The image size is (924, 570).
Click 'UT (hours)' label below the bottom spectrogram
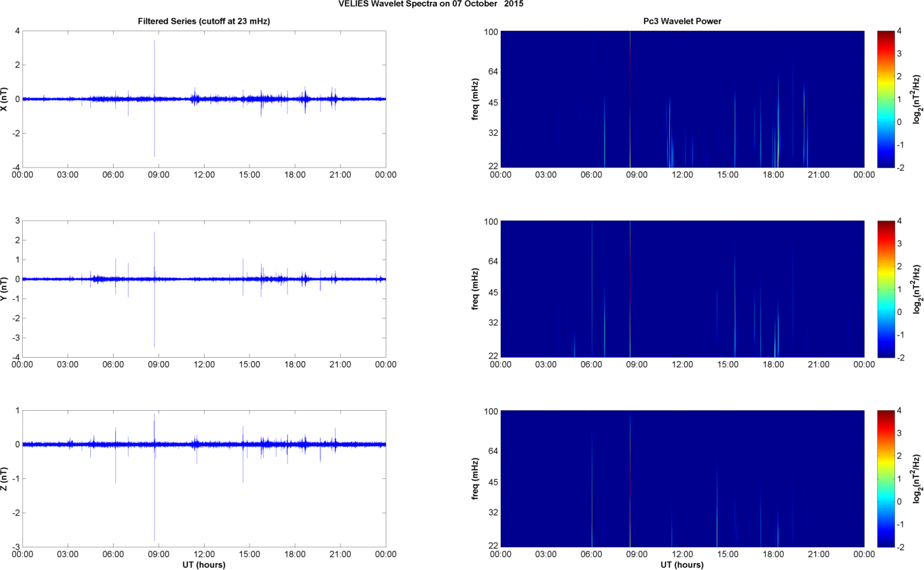coord(681,564)
